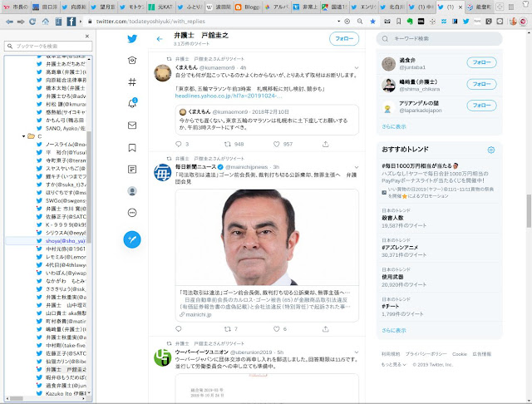Screen dimensions: 532x404
Task: Click the blue compose Tweet button
Action: [x=132, y=239]
